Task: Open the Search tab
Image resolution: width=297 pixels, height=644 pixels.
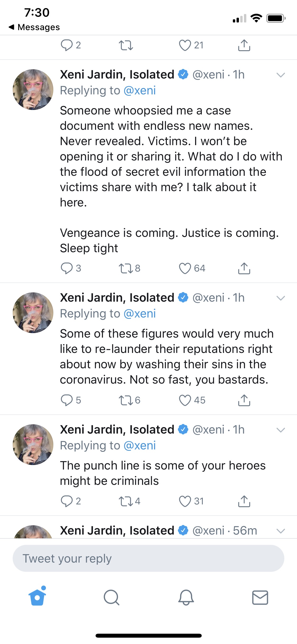Action: tap(111, 597)
